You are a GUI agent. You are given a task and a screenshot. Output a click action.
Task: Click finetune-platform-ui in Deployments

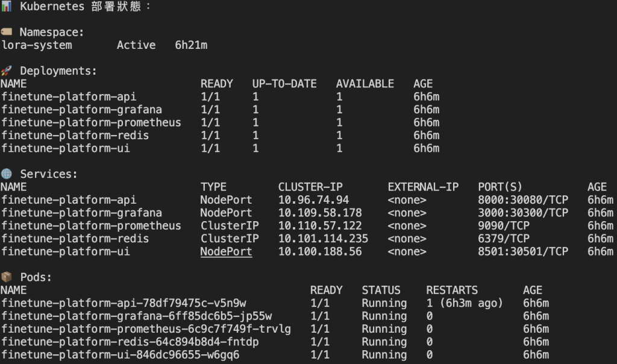pyautogui.click(x=65, y=148)
